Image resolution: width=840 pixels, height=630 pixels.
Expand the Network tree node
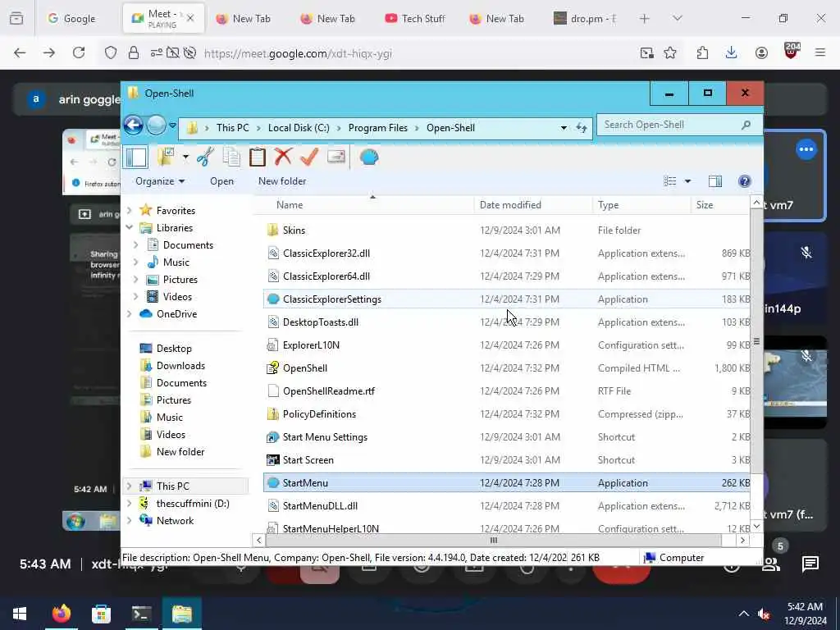click(129, 520)
